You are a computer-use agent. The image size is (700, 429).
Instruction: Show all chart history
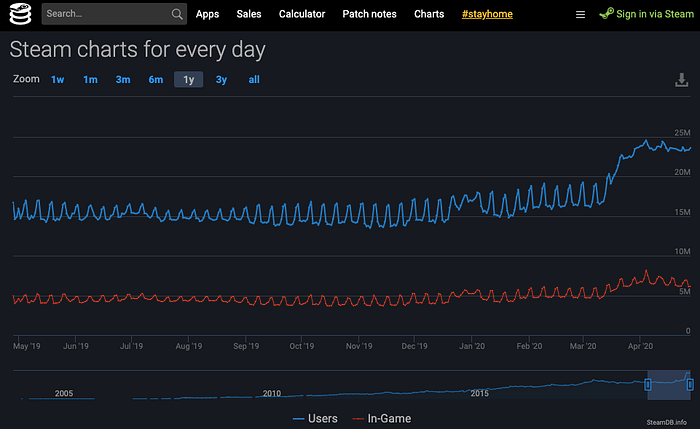pos(254,79)
